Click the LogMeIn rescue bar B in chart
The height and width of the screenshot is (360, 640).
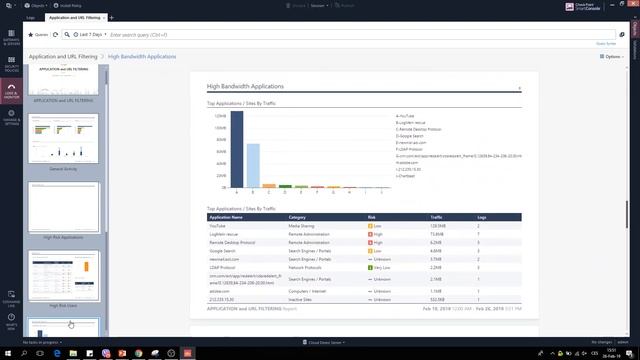click(253, 165)
